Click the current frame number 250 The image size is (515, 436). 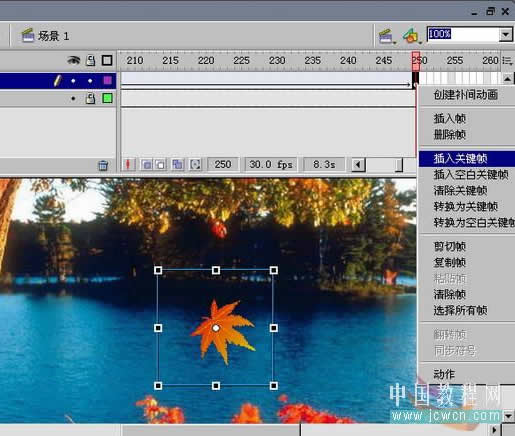click(223, 164)
